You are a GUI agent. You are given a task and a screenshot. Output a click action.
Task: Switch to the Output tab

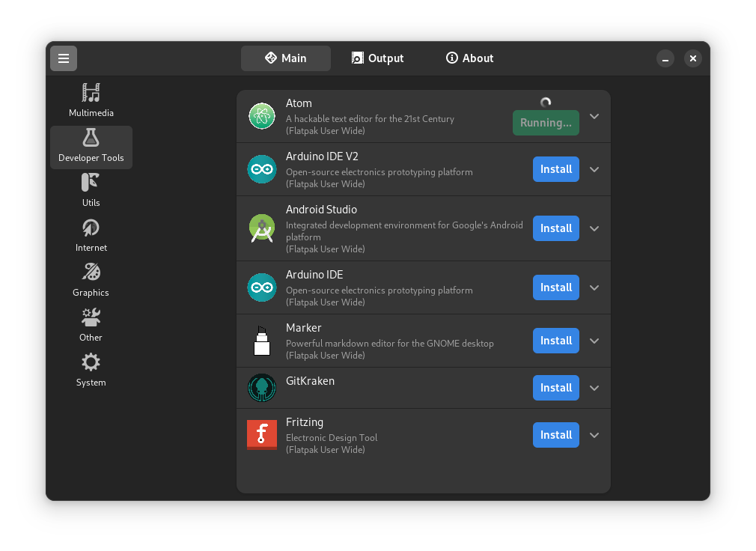[x=377, y=58]
